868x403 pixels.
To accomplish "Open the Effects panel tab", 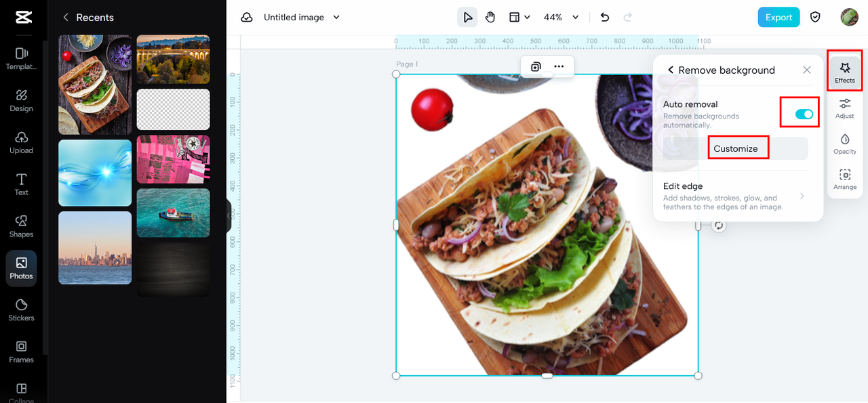I will tap(845, 71).
